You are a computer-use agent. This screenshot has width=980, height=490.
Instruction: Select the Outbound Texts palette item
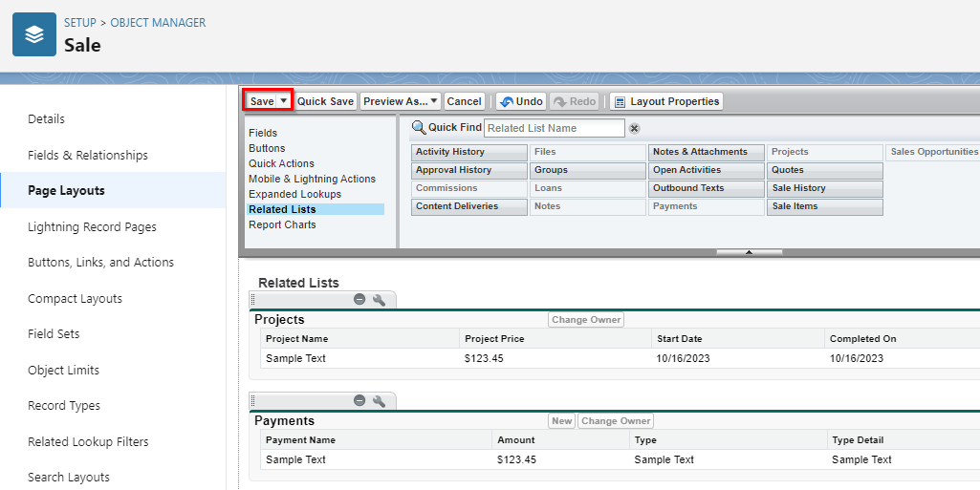point(707,188)
